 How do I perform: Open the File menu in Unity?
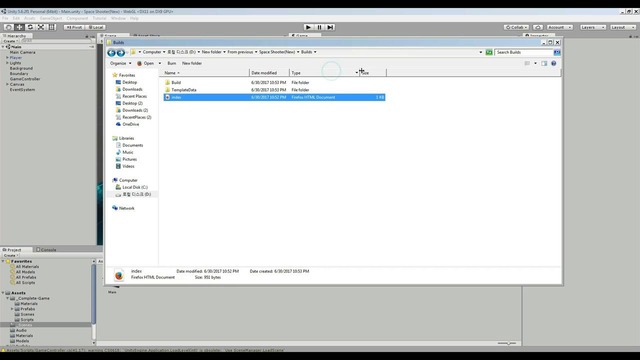5,18
